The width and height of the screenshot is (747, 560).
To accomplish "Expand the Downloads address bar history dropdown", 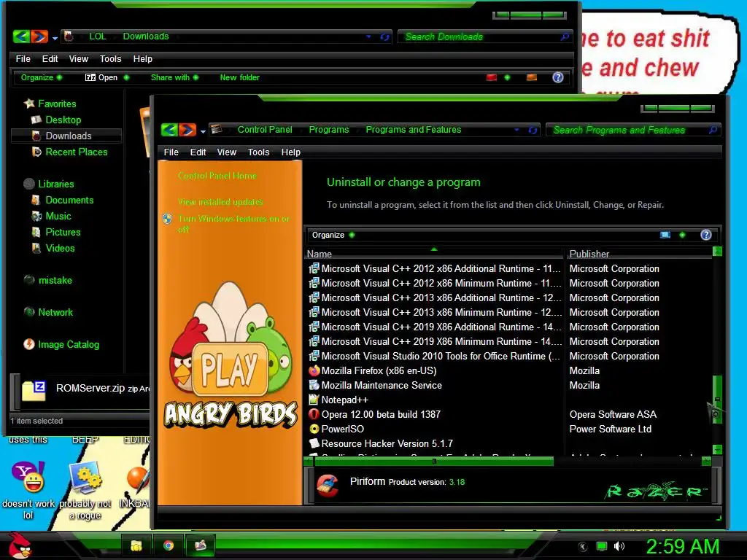I will (x=368, y=36).
